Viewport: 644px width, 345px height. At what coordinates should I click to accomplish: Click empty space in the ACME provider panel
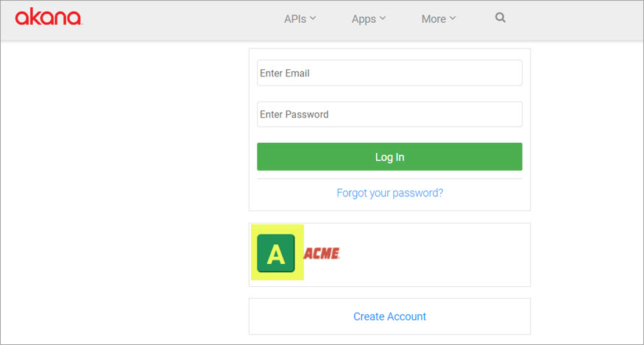[x=436, y=255]
